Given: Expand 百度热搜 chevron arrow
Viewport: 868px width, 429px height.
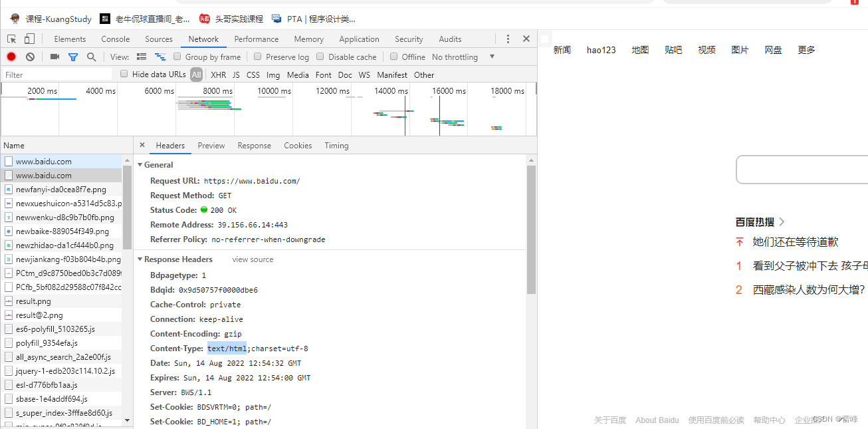Looking at the screenshot, I should tap(782, 222).
